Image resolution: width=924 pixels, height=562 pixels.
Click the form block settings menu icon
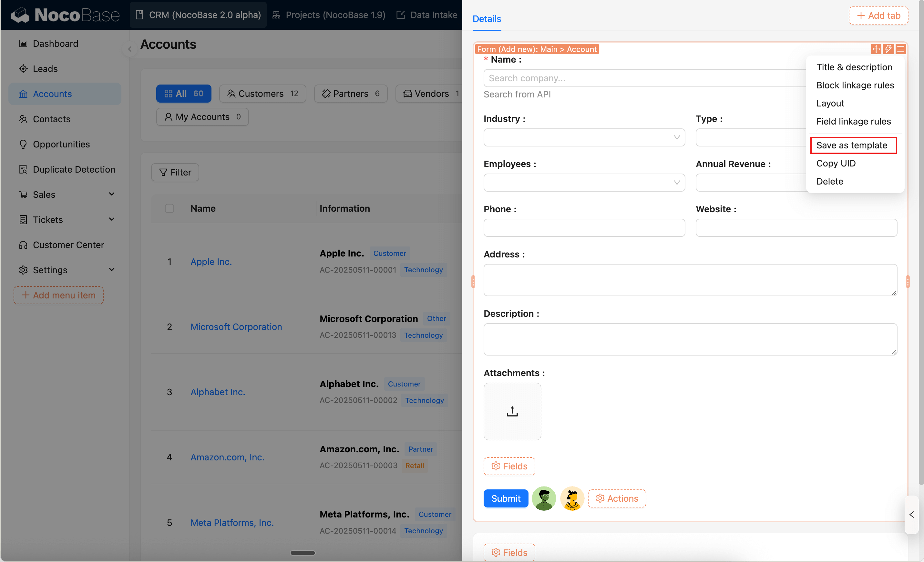pos(901,49)
